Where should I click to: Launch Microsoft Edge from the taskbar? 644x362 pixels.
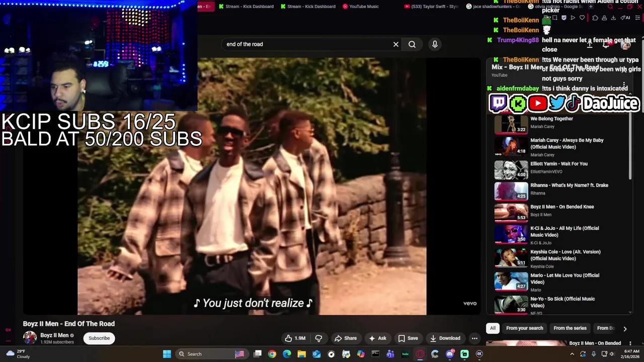tap(287, 354)
